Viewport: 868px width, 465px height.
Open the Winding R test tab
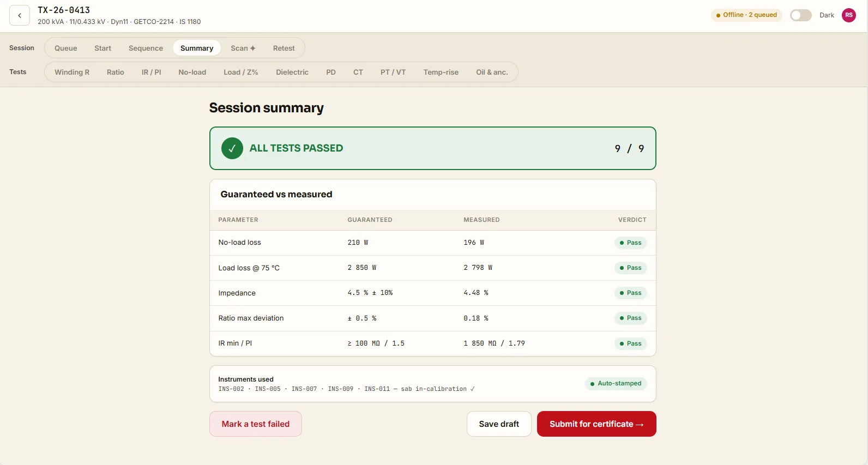pos(72,72)
